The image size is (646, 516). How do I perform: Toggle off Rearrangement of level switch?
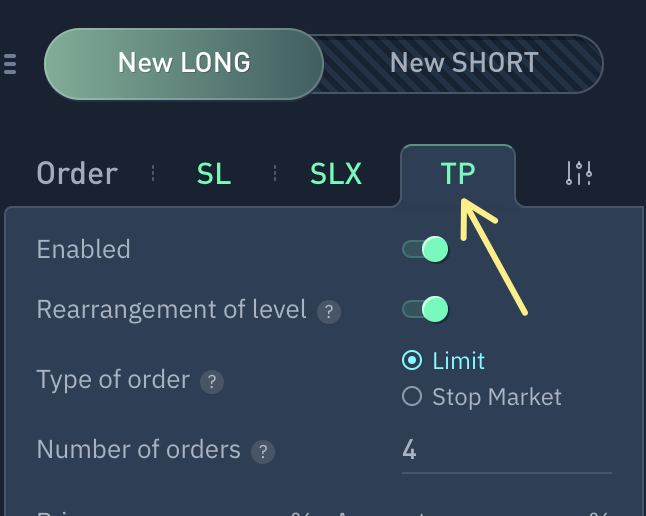coord(425,310)
